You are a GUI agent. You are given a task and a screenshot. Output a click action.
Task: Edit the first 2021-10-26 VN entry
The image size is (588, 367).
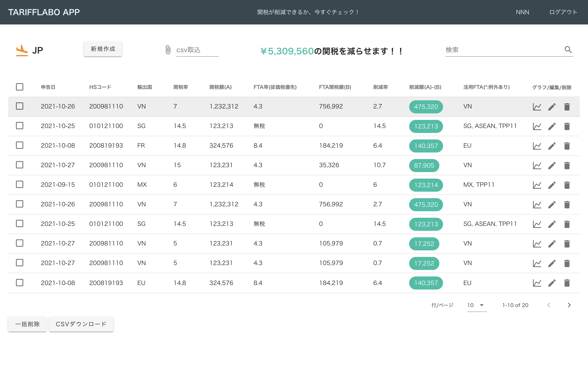coord(552,107)
